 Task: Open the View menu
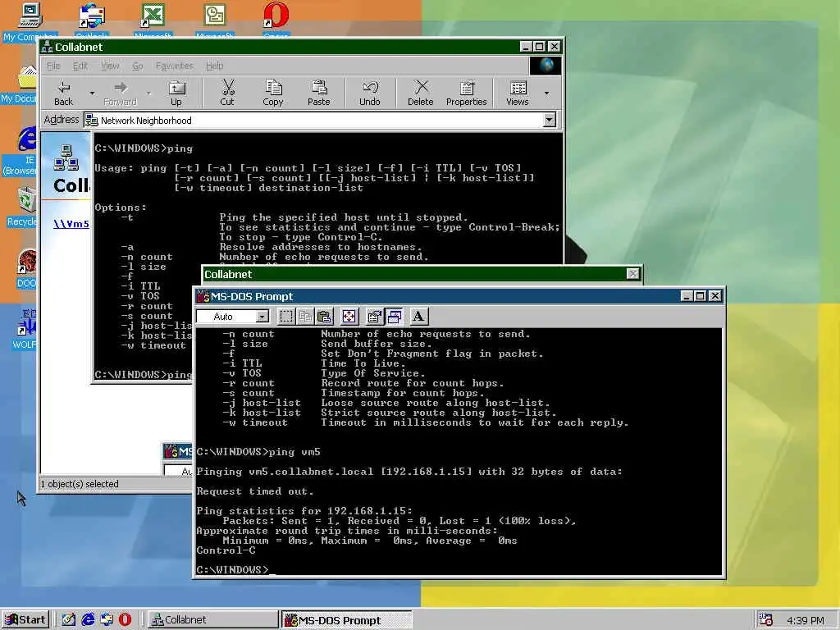pos(111,66)
